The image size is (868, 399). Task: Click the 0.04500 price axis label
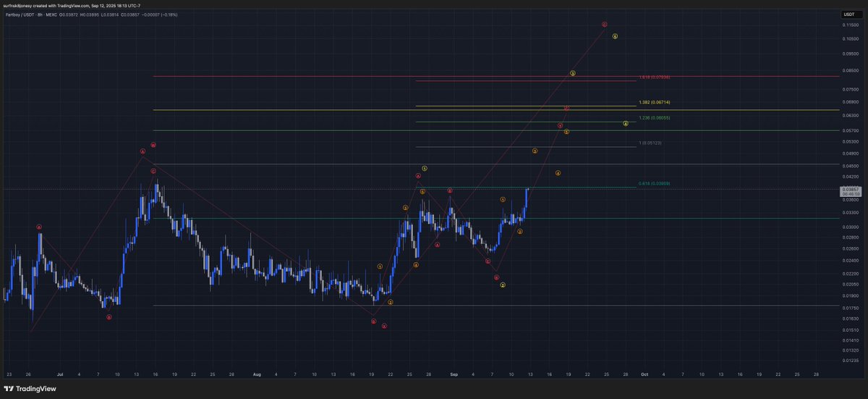(x=849, y=166)
